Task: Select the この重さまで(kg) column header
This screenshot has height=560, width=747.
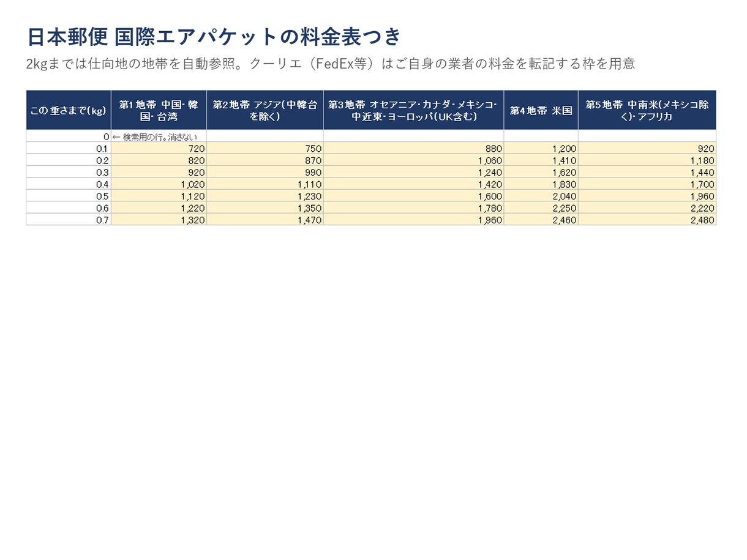Action: click(x=69, y=110)
